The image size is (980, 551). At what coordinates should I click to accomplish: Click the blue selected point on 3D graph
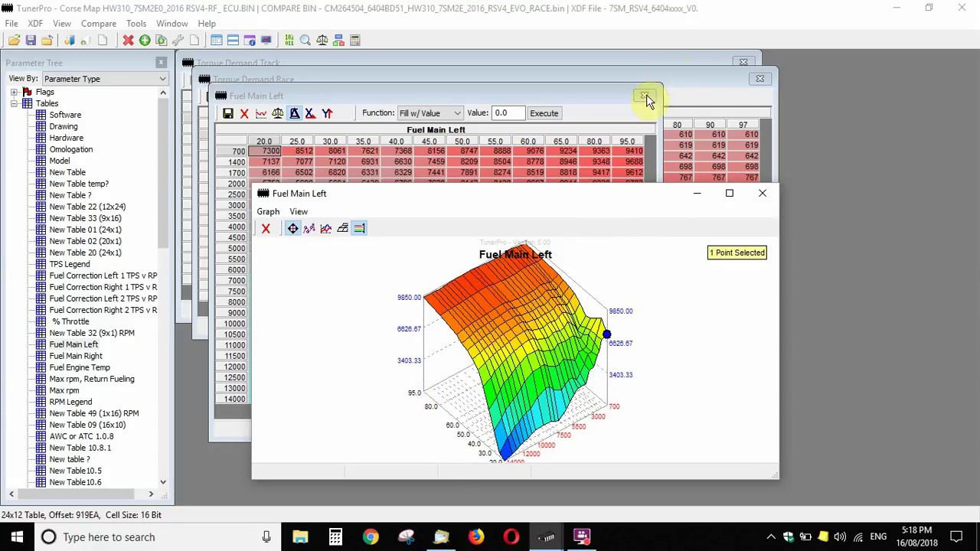pyautogui.click(x=606, y=334)
